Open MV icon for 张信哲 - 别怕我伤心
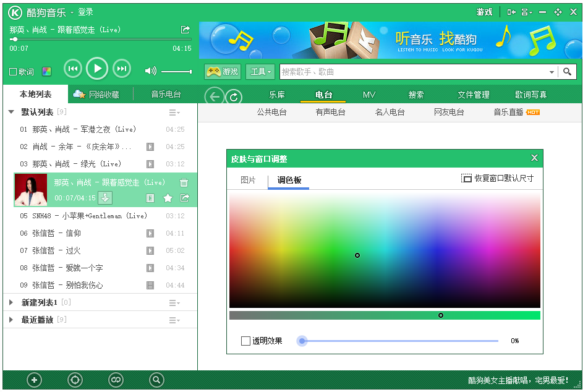Viewport: 588px width, 392px height. (150, 286)
